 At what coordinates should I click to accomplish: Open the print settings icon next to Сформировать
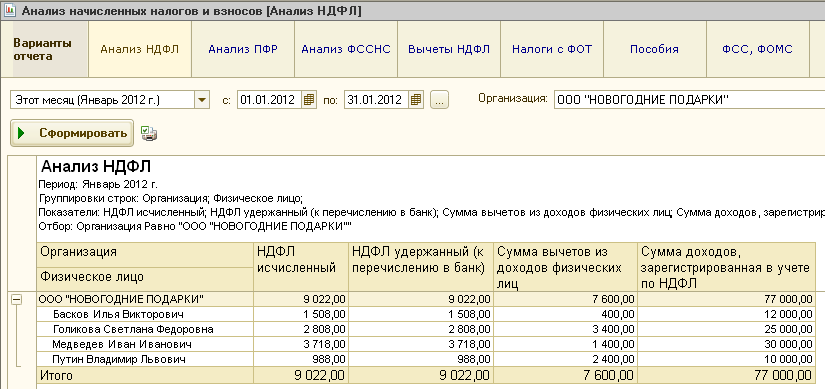tap(149, 134)
